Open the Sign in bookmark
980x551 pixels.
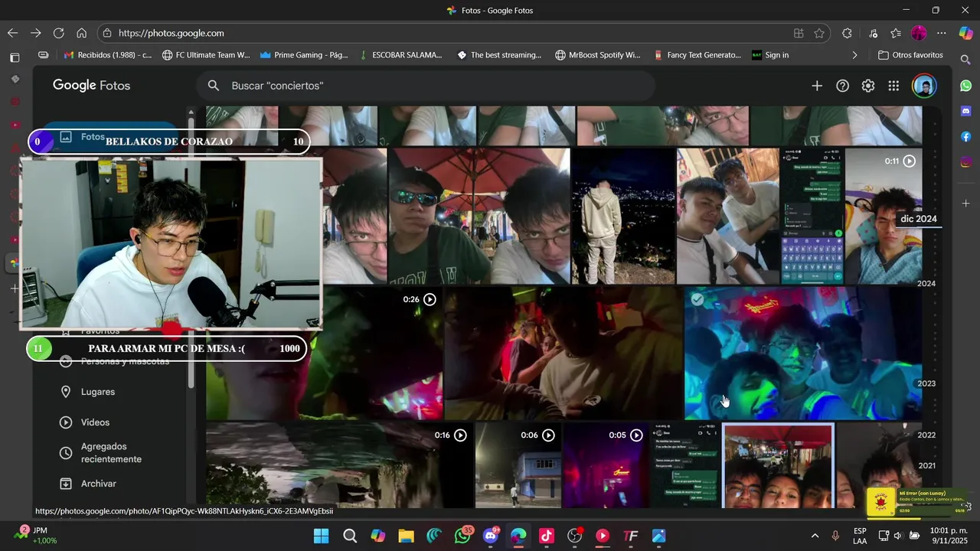(770, 55)
